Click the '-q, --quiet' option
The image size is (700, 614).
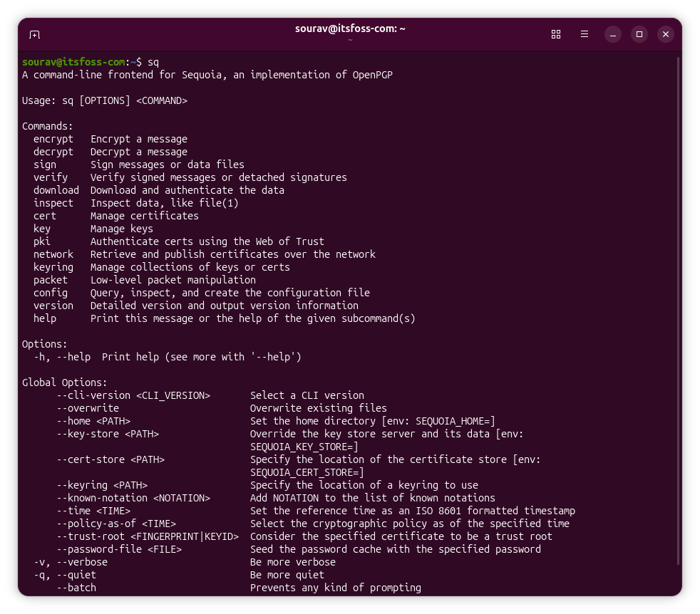click(65, 575)
